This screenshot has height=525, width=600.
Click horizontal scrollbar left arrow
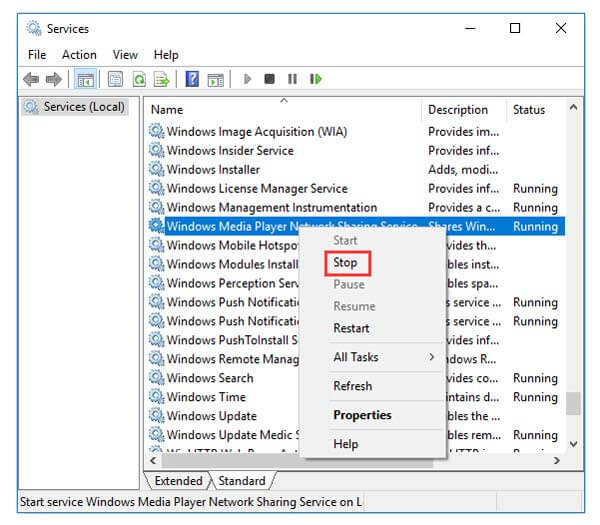tap(153, 460)
